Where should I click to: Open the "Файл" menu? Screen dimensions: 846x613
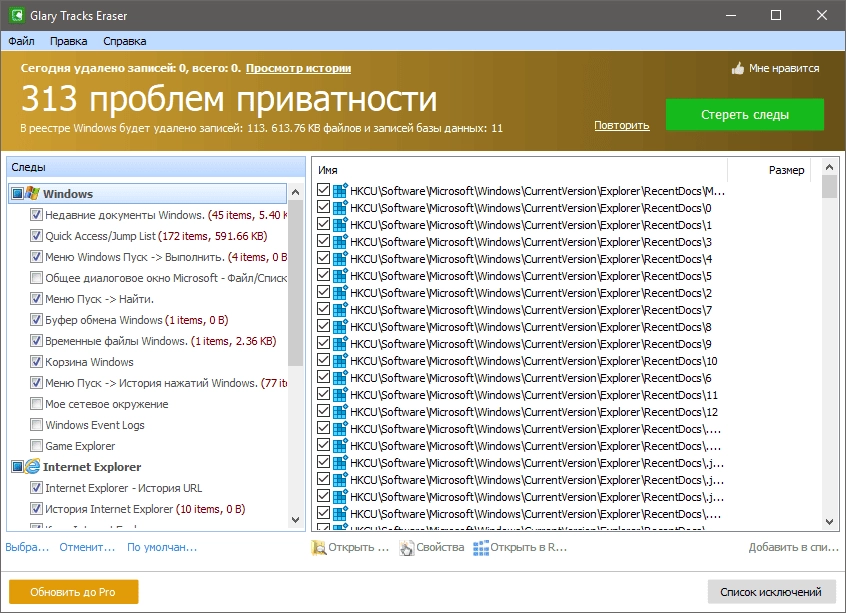[x=21, y=41]
